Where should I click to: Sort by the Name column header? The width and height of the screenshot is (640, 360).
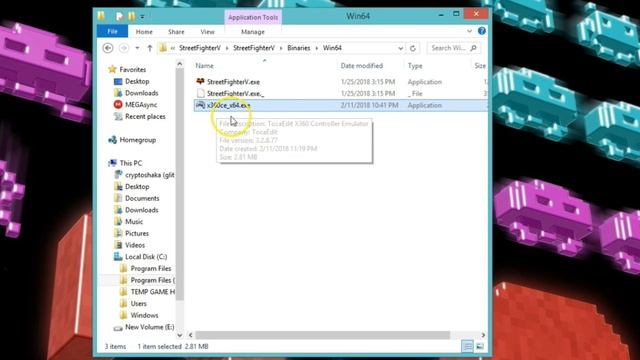click(x=204, y=66)
